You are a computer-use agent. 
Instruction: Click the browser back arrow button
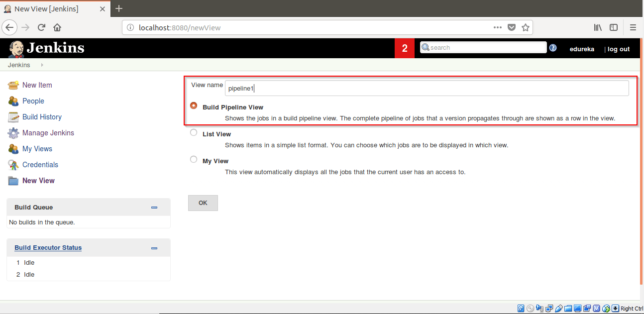click(x=10, y=27)
